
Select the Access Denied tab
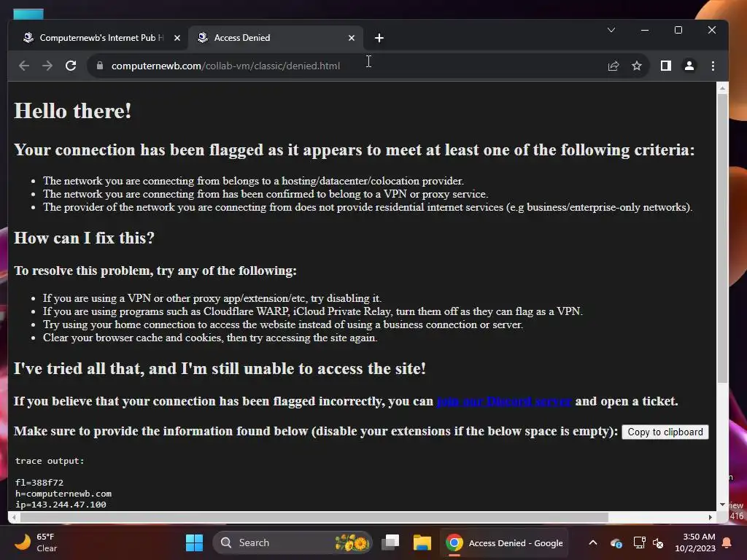[276, 38]
